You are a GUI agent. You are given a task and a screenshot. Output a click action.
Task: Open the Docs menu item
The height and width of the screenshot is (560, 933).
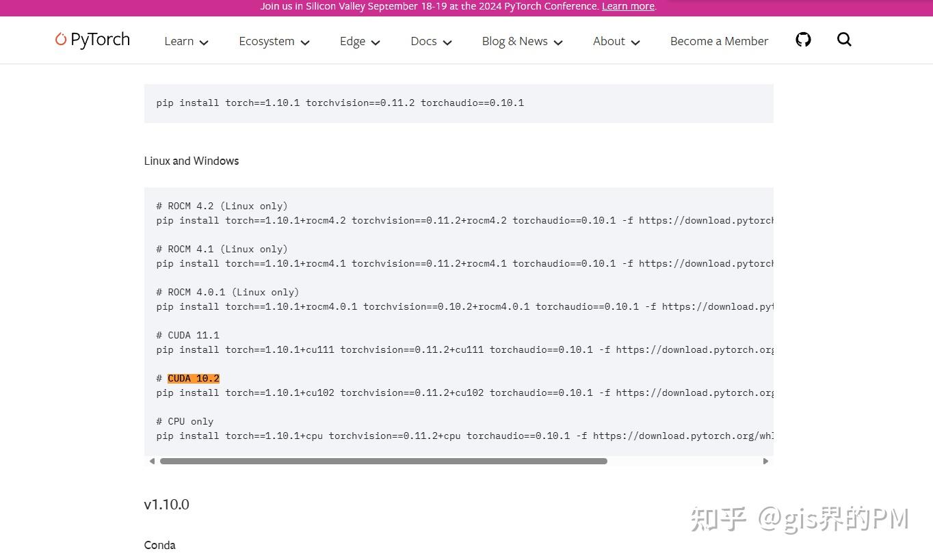pyautogui.click(x=423, y=41)
